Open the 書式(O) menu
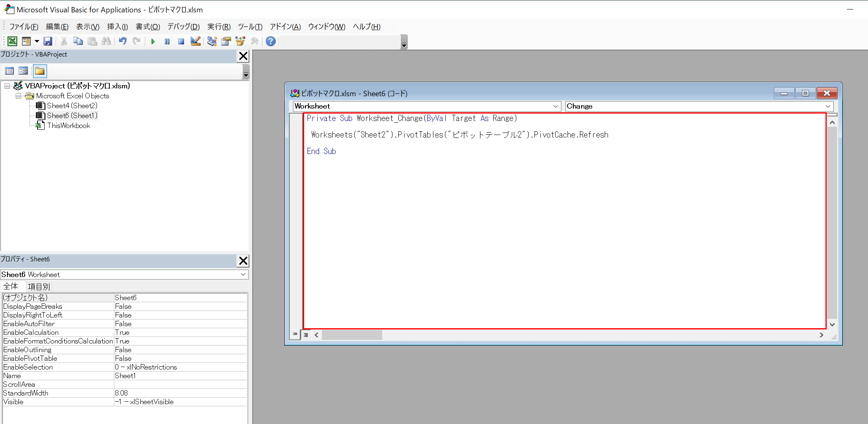The width and height of the screenshot is (868, 424). coord(148,27)
